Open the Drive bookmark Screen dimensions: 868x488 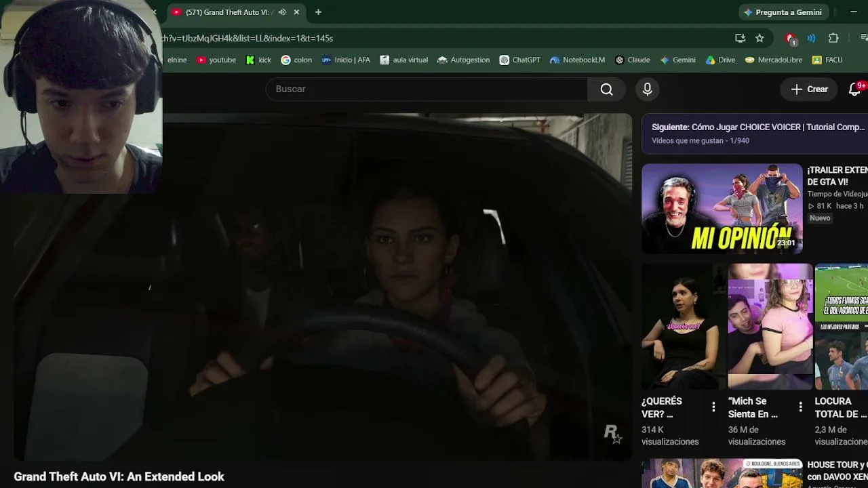tap(719, 60)
